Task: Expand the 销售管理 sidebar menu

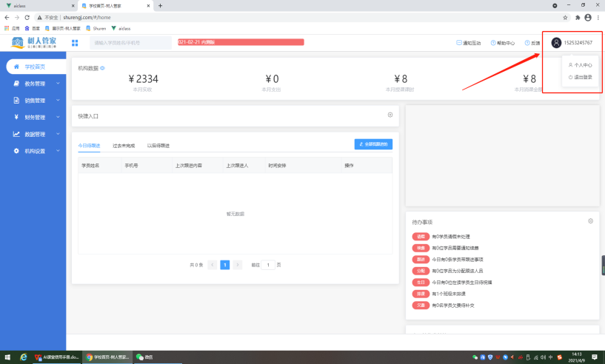Action: [x=36, y=101]
